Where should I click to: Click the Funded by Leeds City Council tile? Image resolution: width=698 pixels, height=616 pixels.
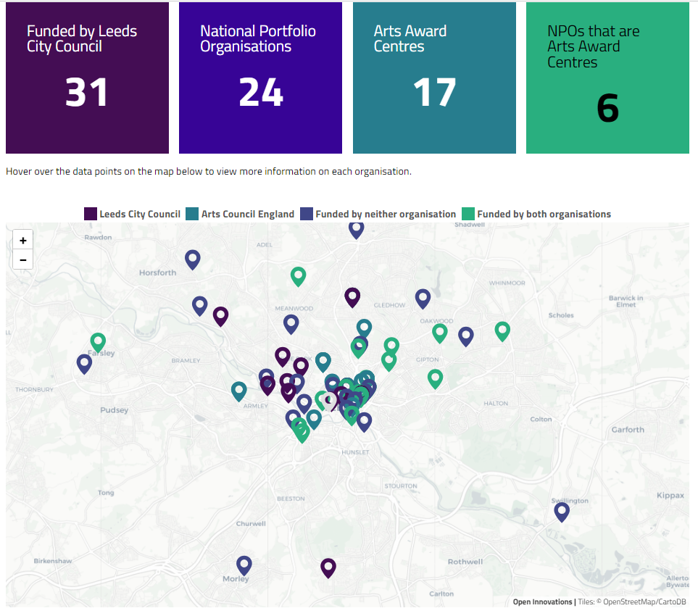pos(87,78)
